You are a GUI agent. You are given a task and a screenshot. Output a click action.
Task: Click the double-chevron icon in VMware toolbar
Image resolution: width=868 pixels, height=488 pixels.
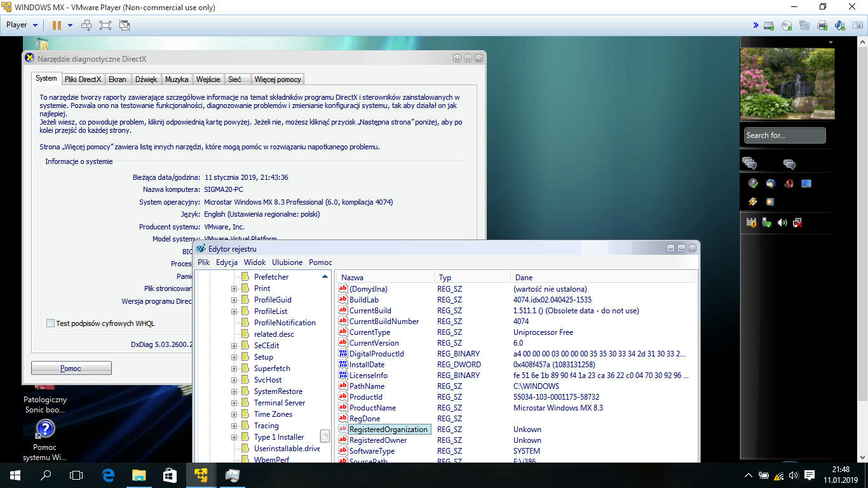[x=756, y=25]
